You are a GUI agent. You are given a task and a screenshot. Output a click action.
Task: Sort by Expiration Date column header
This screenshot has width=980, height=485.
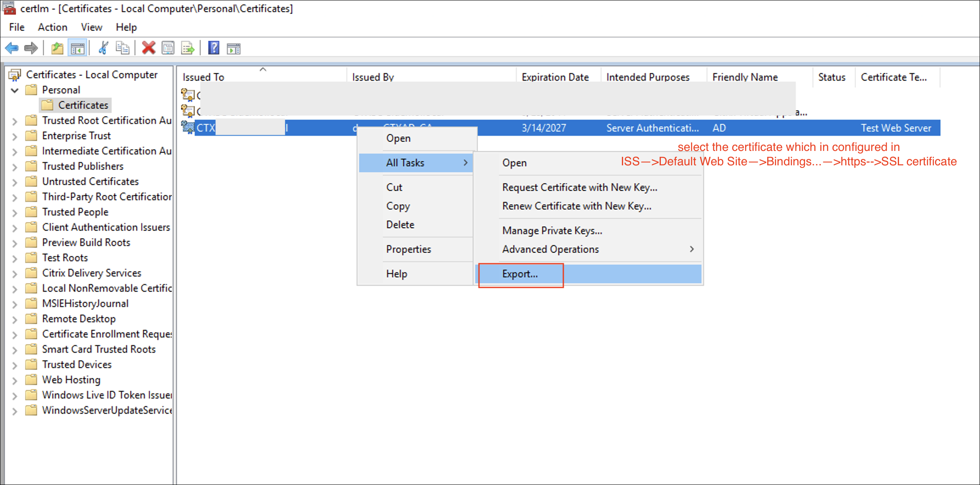555,77
